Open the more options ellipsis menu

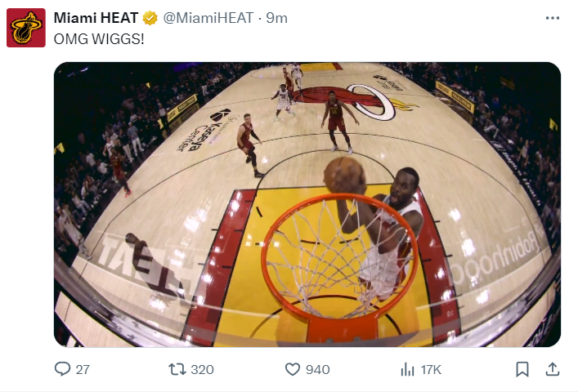(x=552, y=18)
